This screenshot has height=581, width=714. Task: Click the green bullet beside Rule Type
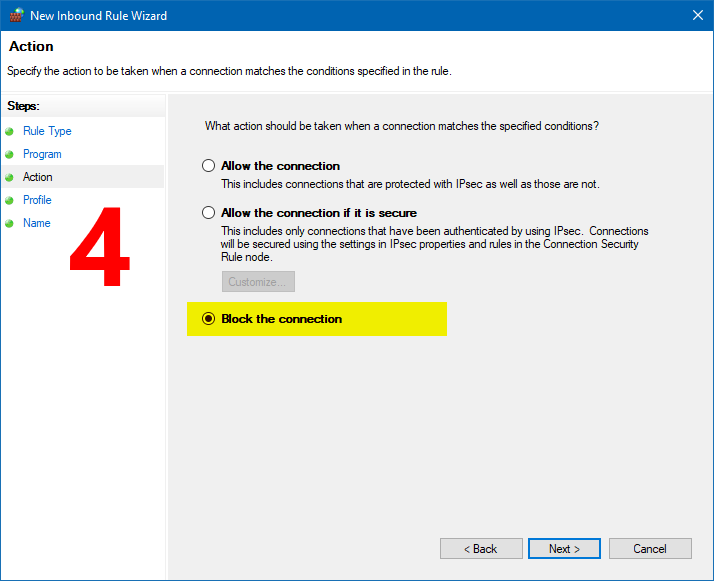coord(9,132)
